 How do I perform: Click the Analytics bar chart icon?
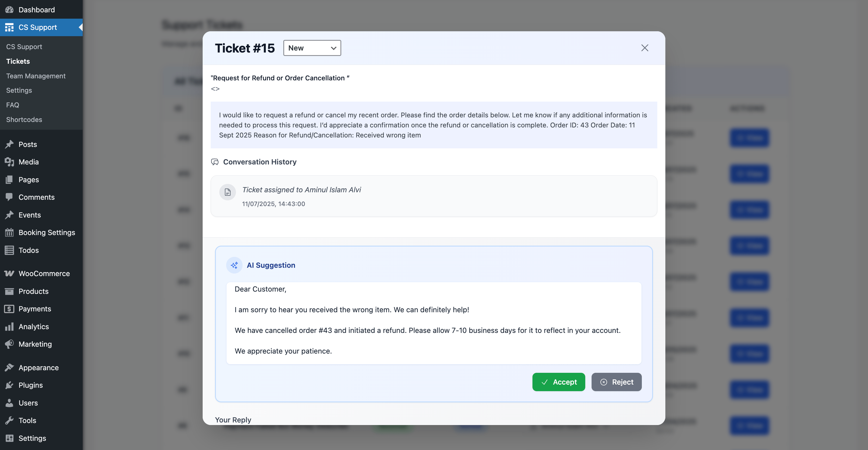9,326
